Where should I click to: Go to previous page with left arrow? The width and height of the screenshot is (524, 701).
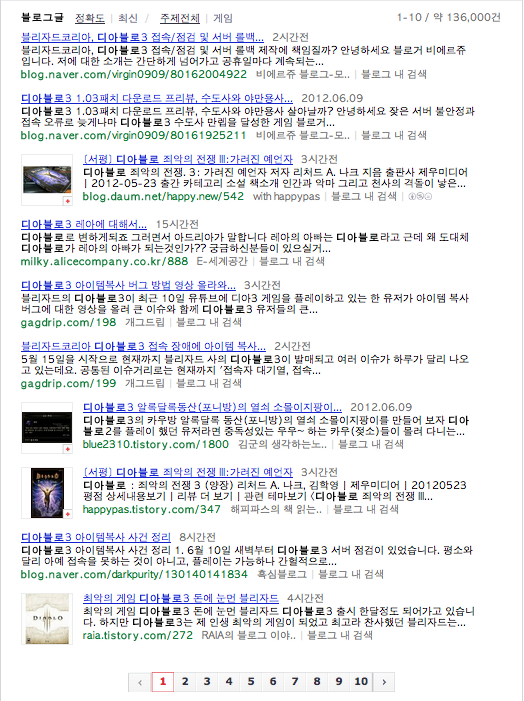tap(140, 682)
